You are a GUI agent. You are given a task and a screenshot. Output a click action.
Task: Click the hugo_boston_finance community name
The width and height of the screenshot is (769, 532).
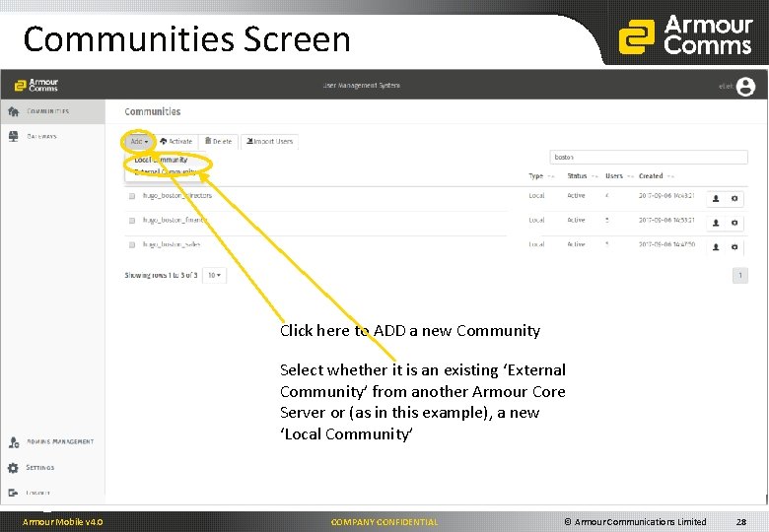[175, 220]
